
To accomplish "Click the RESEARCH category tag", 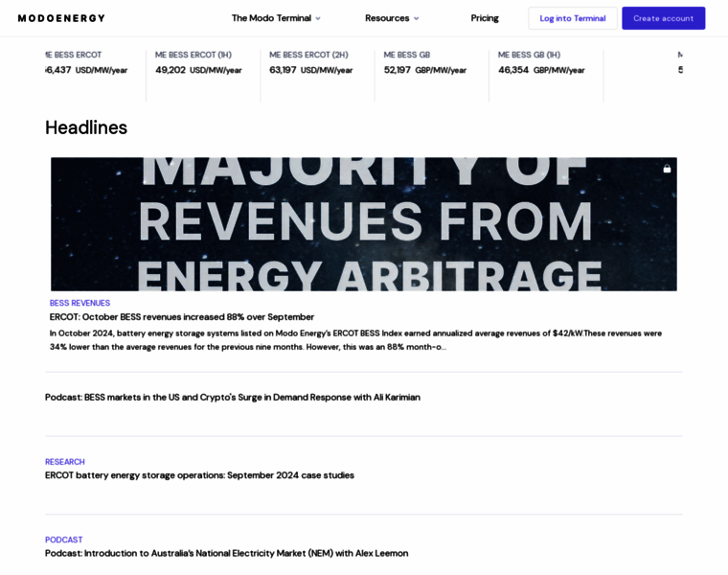I will [x=65, y=462].
